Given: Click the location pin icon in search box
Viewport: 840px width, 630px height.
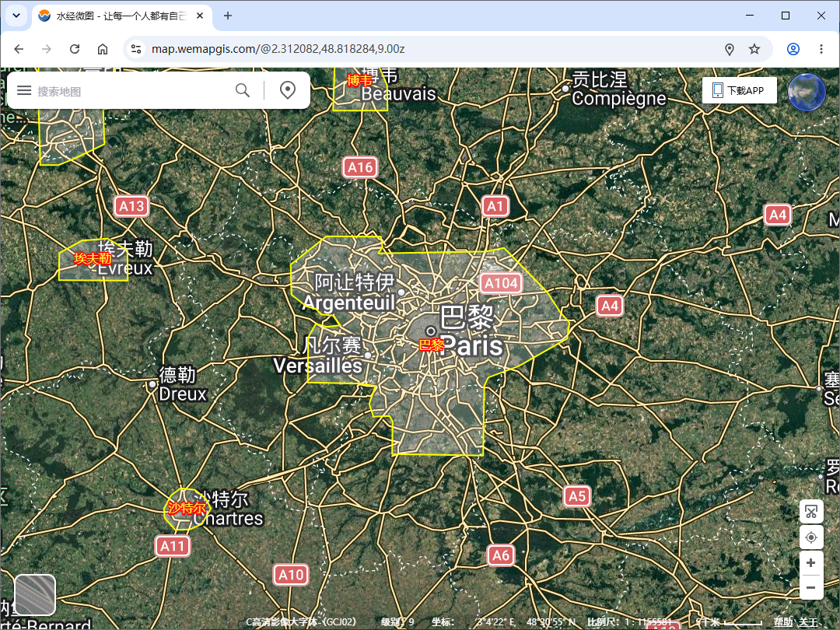Looking at the screenshot, I should [288, 90].
